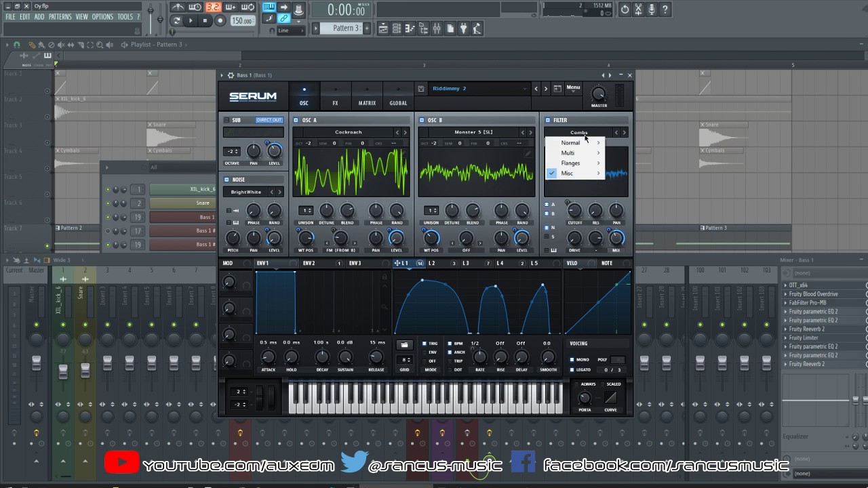Select OTT_x64 in mixer effects list
The height and width of the screenshot is (488, 868).
click(798, 285)
